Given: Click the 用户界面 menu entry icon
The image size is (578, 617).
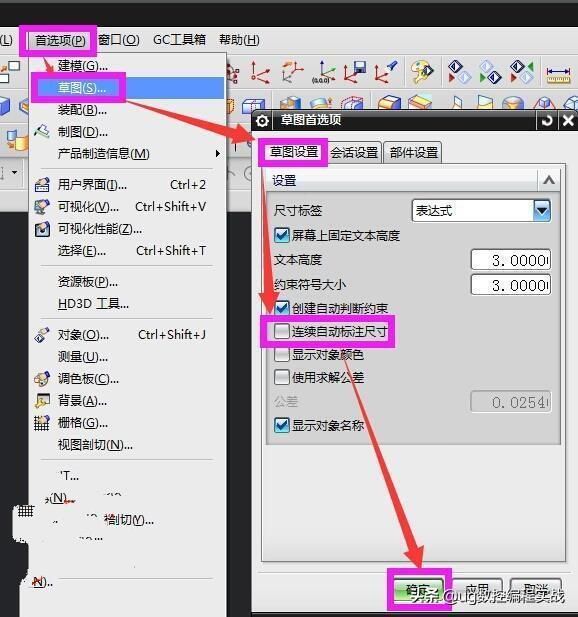Looking at the screenshot, I should 42,185.
